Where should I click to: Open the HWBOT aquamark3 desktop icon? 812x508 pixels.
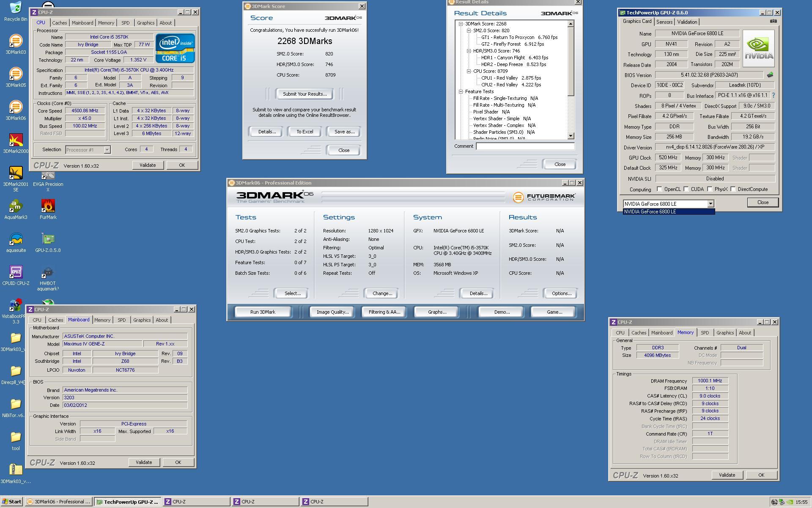48,278
